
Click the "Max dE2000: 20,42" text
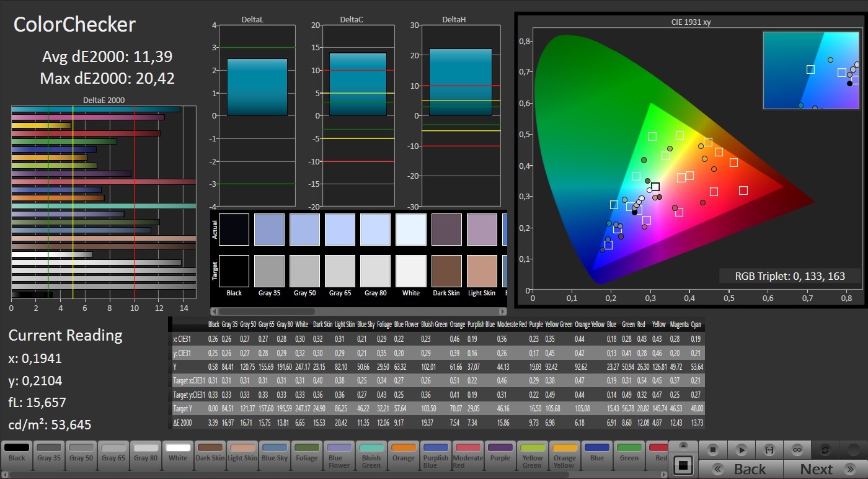click(107, 79)
